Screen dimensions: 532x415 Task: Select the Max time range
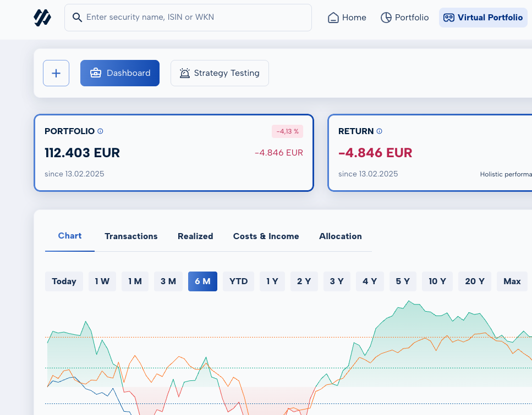(x=512, y=281)
